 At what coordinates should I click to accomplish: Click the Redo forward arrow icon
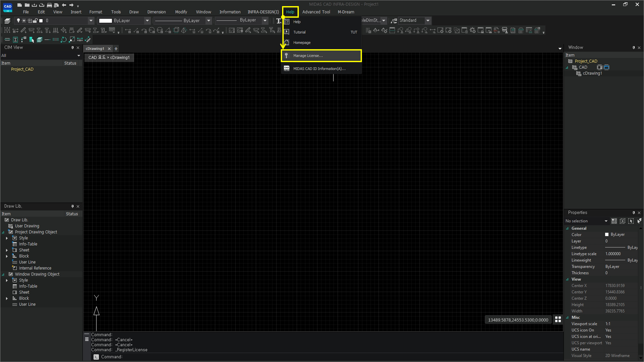click(x=71, y=5)
